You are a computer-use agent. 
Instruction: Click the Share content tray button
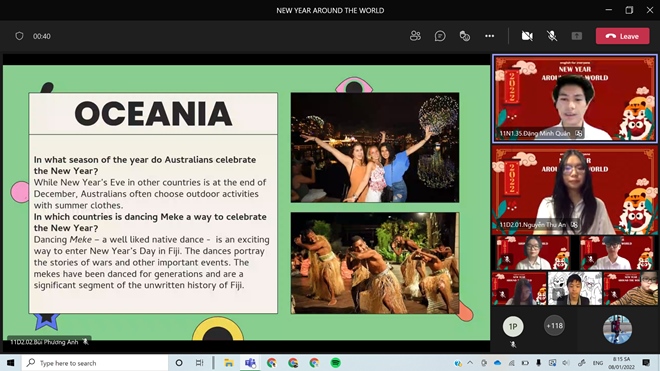[577, 36]
